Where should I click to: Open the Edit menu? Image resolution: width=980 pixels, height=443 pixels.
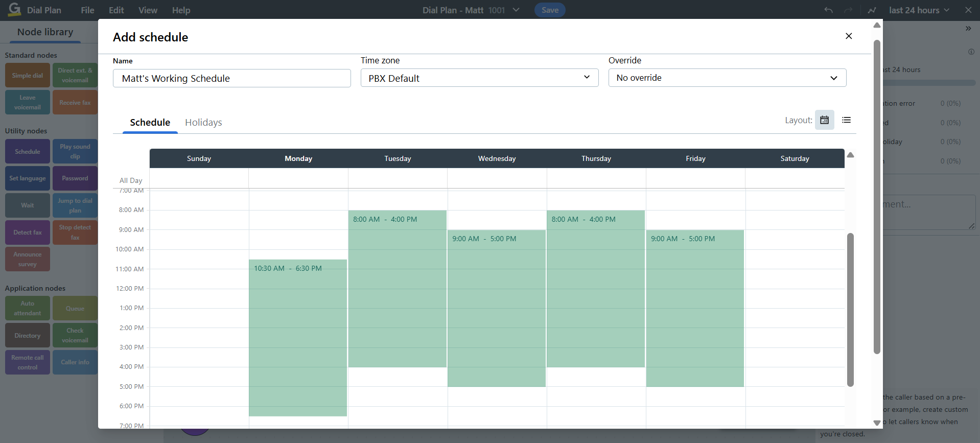tap(116, 10)
